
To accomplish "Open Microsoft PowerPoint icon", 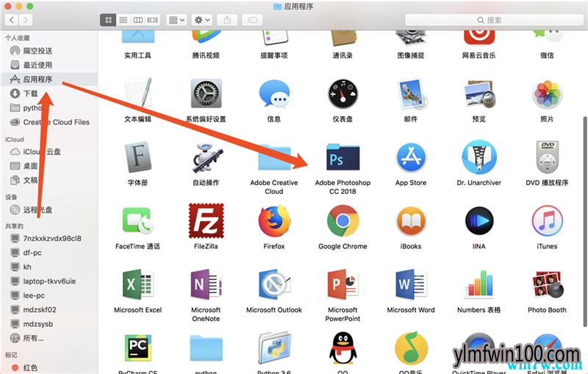I will point(343,285).
